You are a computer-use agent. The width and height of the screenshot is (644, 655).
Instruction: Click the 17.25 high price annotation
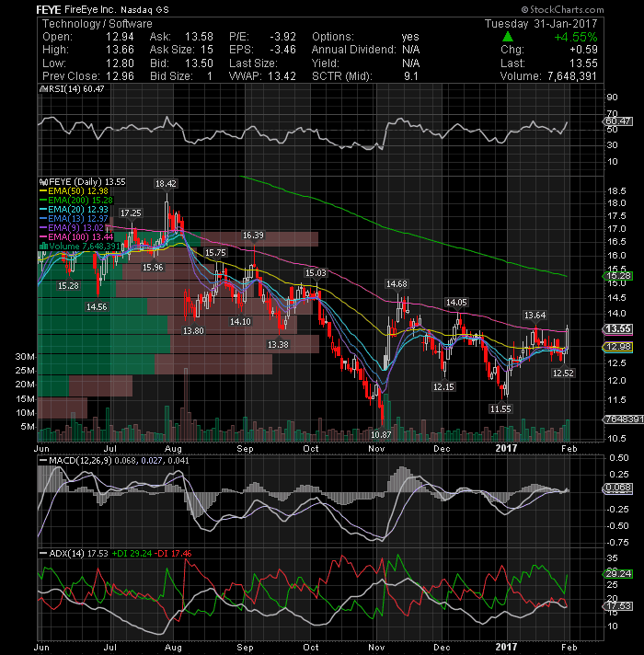click(131, 213)
